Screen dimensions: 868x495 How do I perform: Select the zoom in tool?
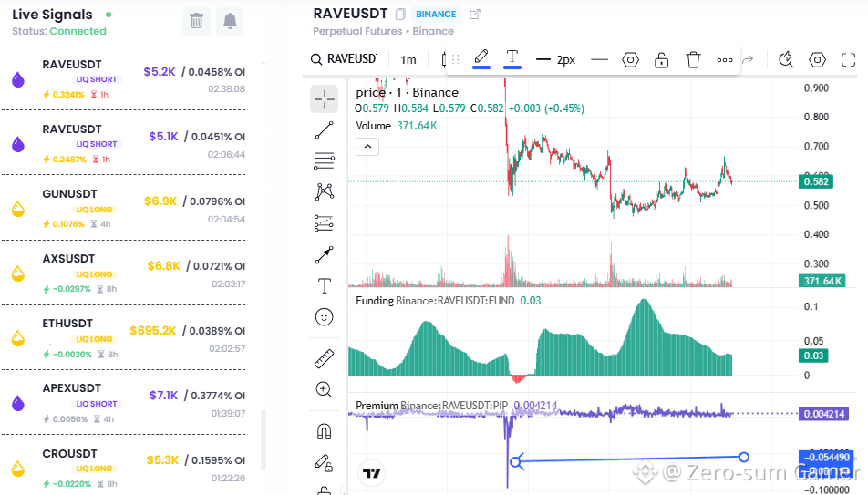[325, 389]
